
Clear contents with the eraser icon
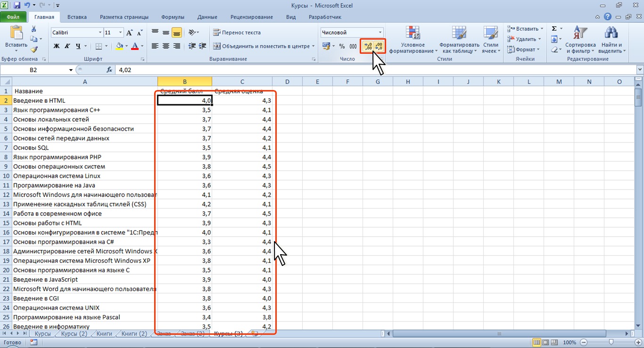tap(554, 50)
